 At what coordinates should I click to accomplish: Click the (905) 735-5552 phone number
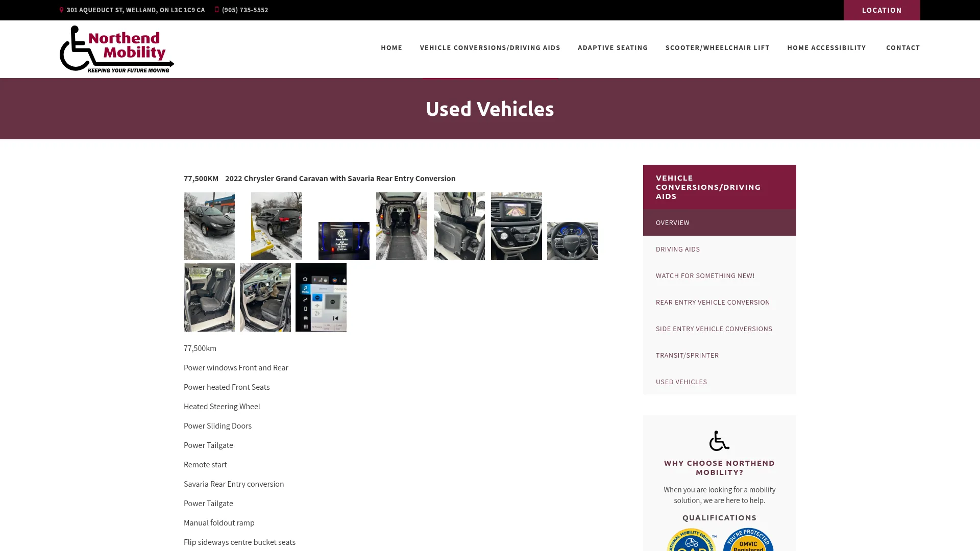point(245,10)
